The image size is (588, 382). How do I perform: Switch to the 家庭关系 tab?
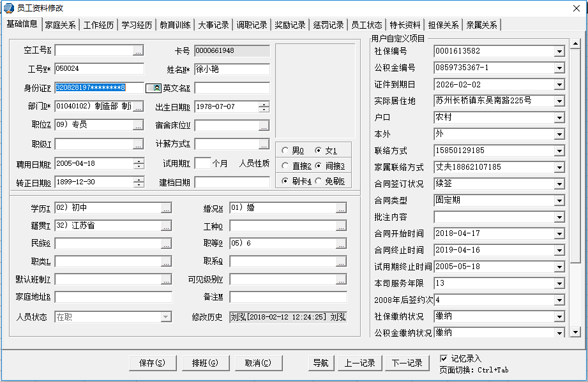61,25
